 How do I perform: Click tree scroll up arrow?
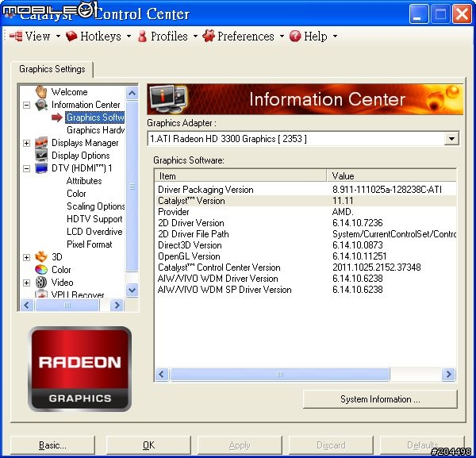point(132,93)
